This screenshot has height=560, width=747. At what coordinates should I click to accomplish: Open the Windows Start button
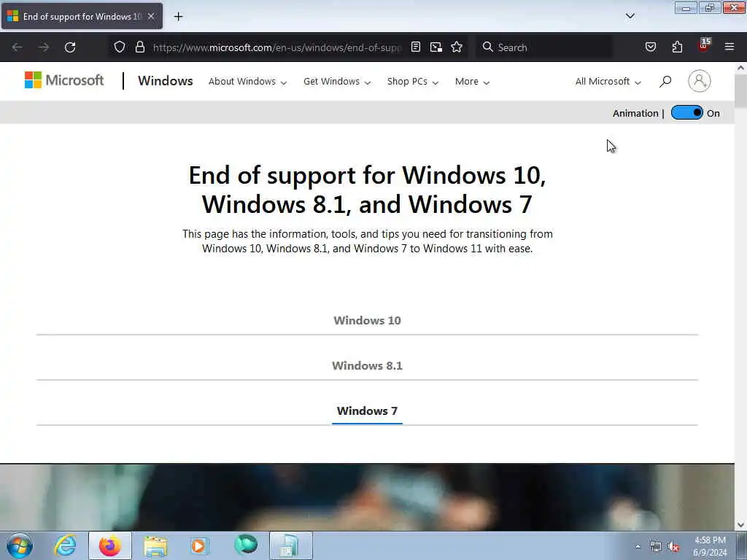20,545
